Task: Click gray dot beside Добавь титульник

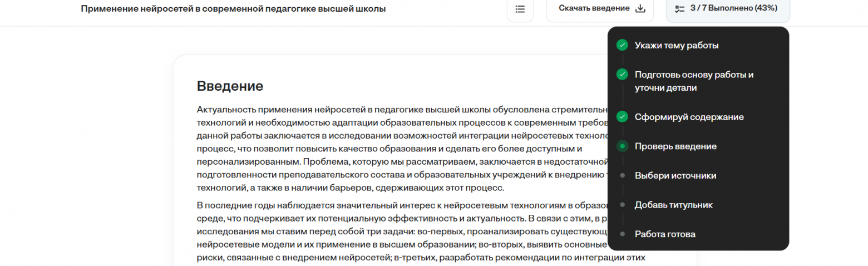Action: coord(622,205)
